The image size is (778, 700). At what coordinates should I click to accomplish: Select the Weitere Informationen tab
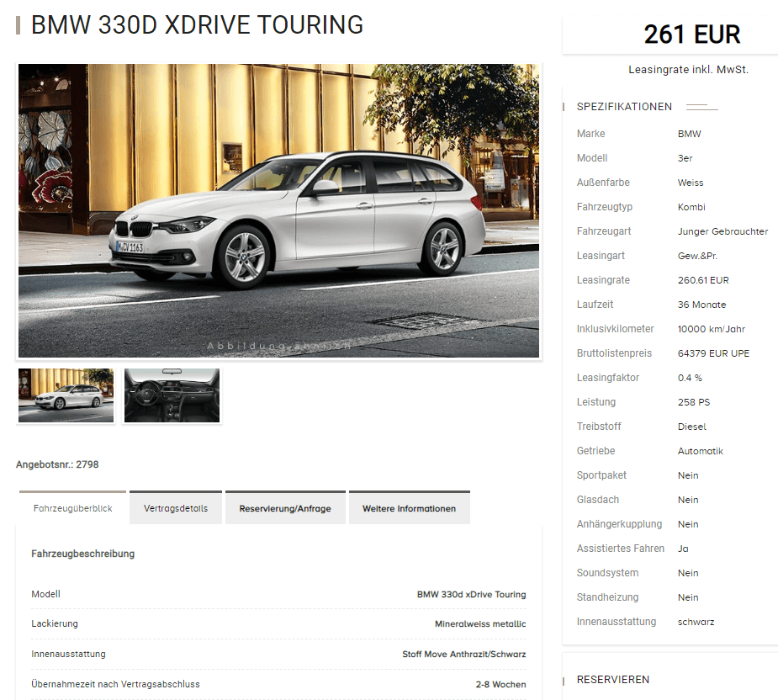point(409,508)
